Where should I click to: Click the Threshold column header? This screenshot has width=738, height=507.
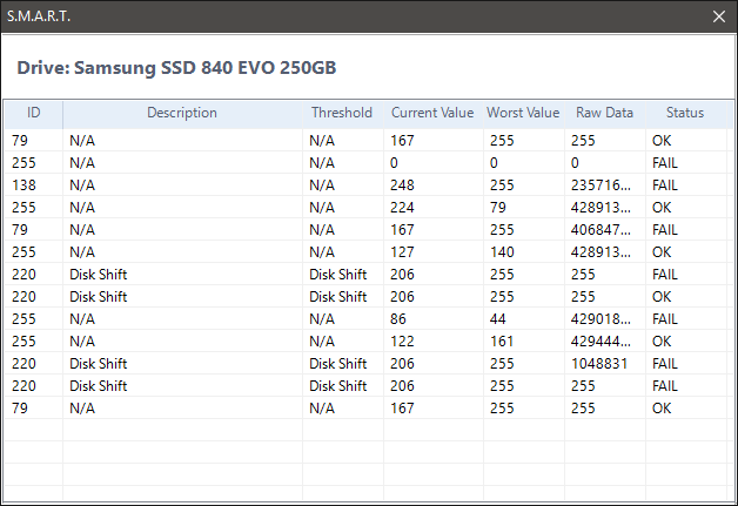point(342,113)
